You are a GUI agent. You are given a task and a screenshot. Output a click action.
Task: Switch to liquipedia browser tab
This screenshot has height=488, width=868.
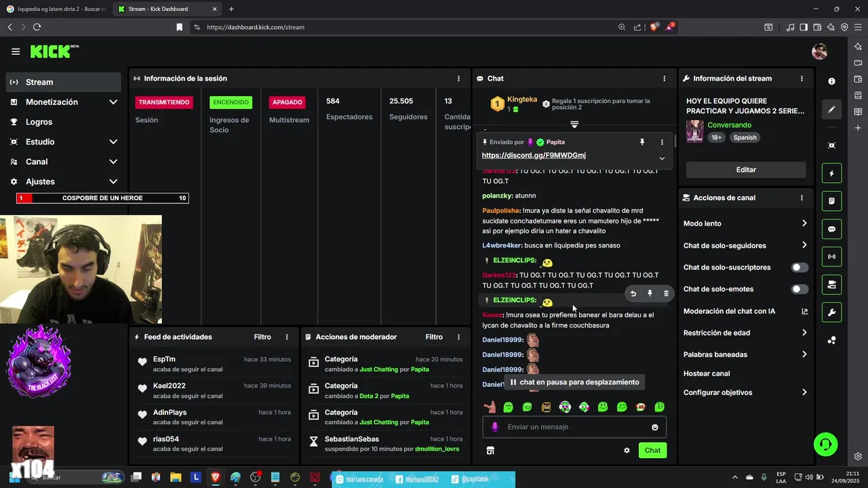click(56, 9)
